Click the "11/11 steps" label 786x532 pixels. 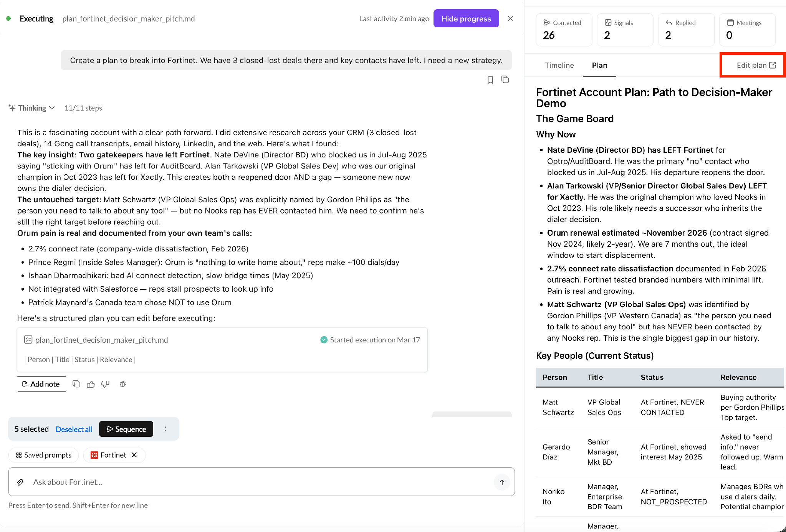[83, 108]
